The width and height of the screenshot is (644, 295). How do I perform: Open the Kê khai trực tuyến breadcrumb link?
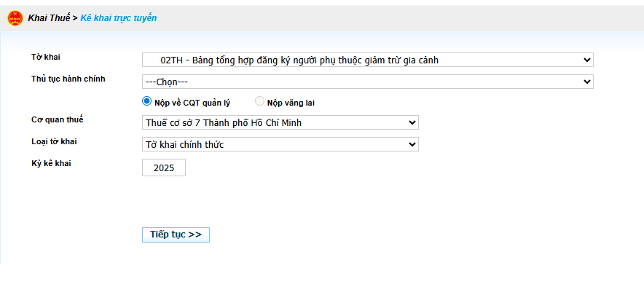click(x=118, y=17)
